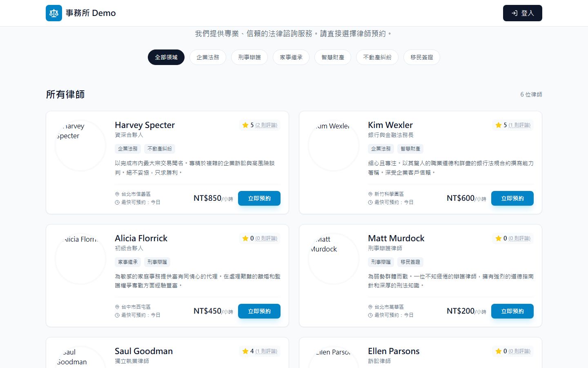This screenshot has width=588, height=368.
Task: Open Saul Goodman's 1 則評論 reviews link
Action: (x=266, y=351)
